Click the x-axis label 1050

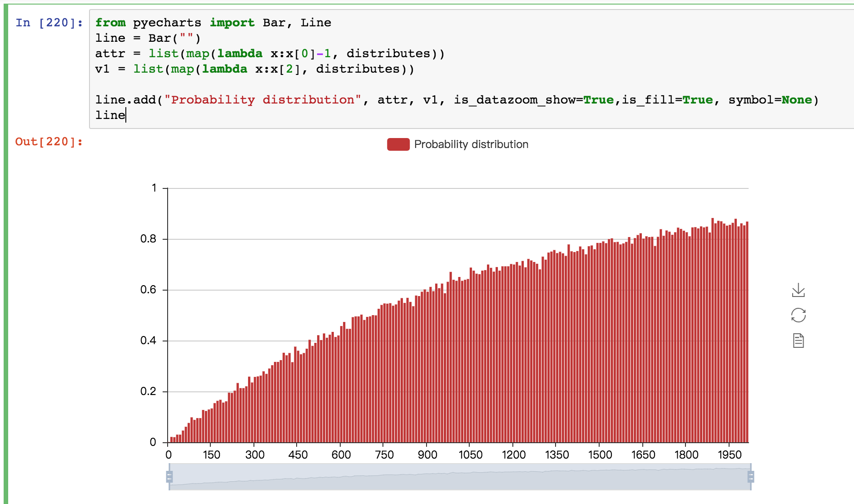click(470, 455)
